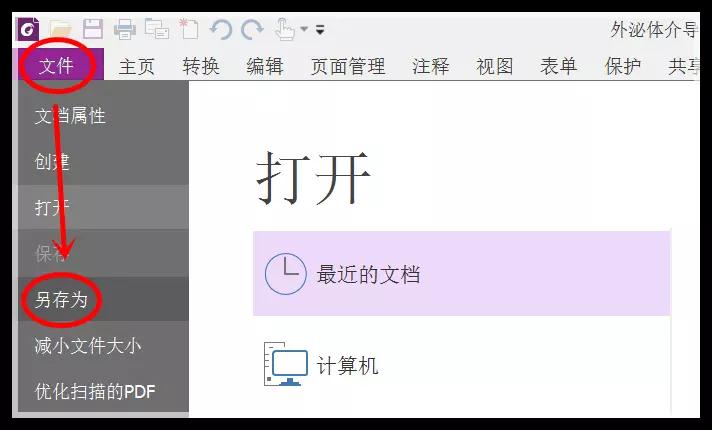Screen dimensions: 712x430
Task: Open the 文件 menu tab
Action: point(57,66)
